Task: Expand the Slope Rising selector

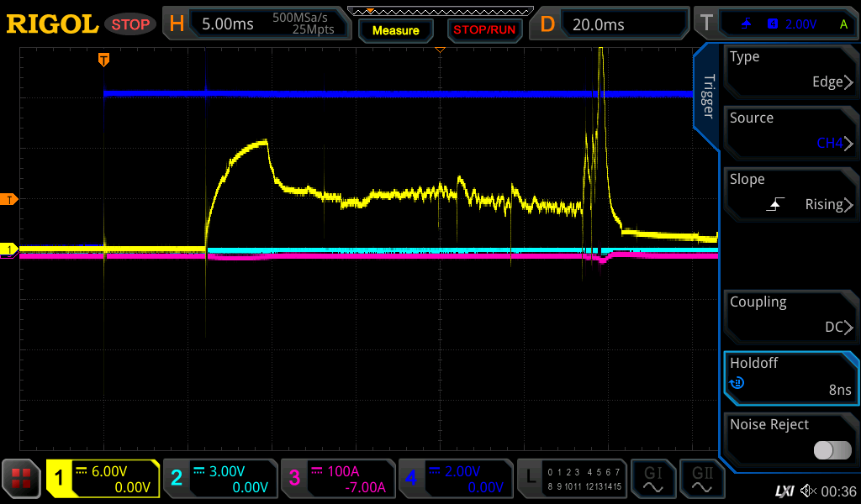Action: pos(790,192)
